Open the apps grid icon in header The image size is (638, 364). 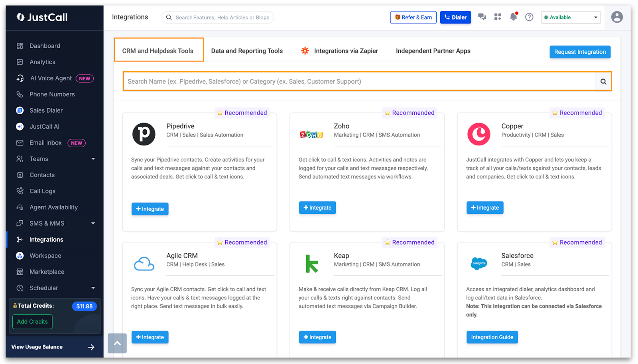pos(498,17)
